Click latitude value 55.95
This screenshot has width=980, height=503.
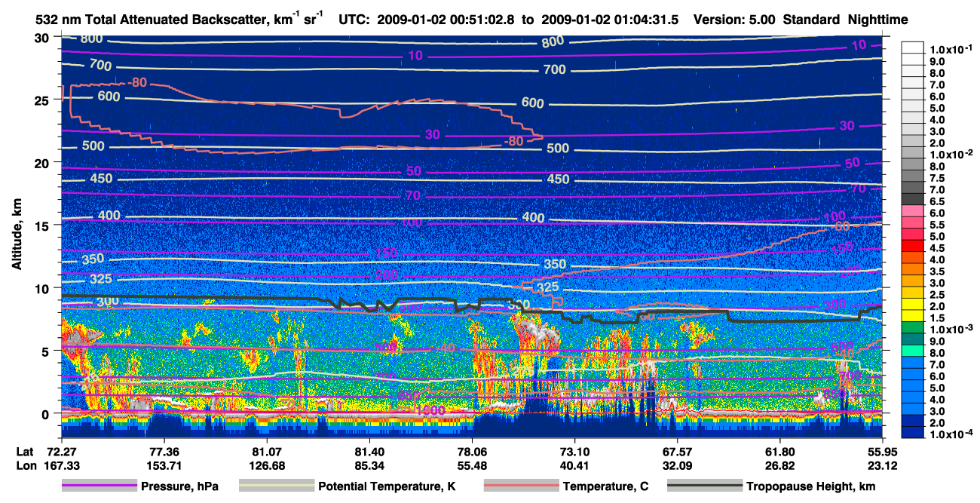(883, 451)
